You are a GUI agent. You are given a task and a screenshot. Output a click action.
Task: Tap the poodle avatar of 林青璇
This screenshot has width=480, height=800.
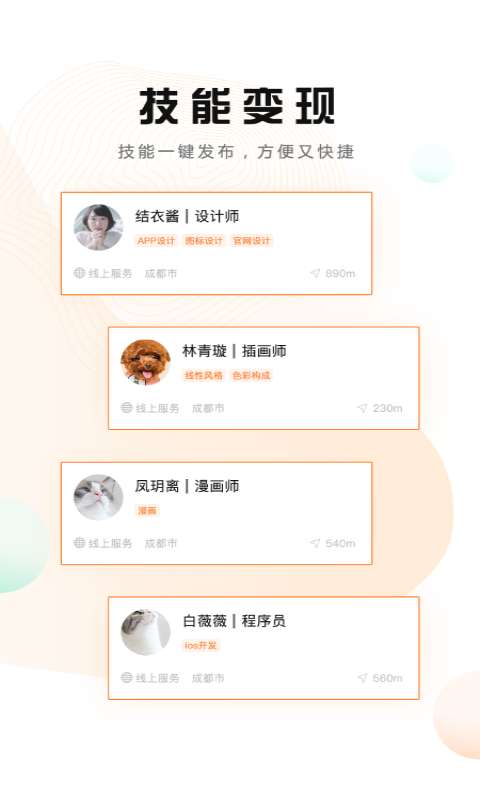(145, 362)
